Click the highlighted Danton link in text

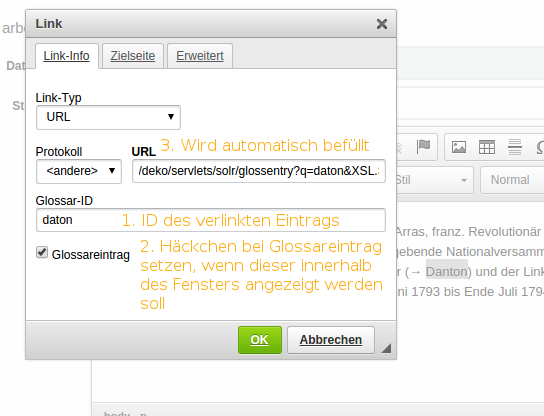point(447,272)
